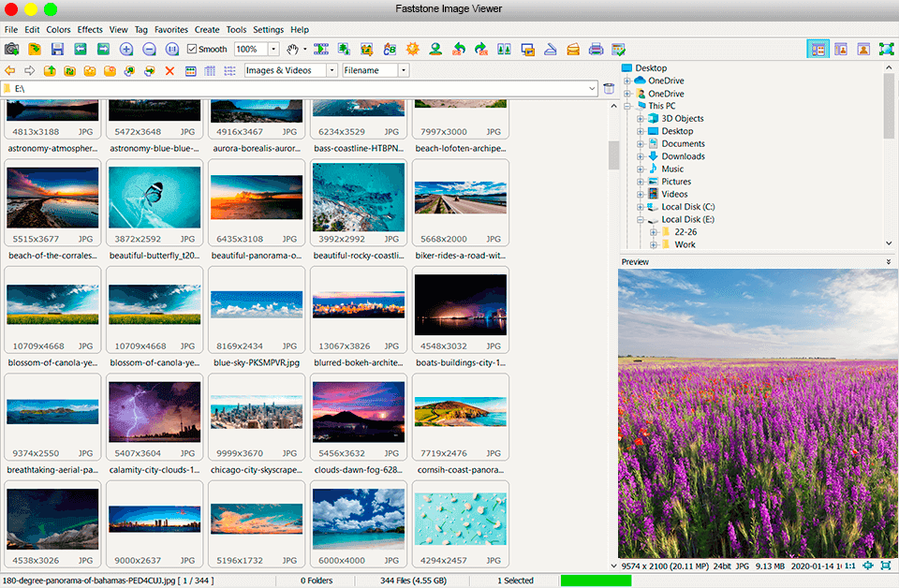This screenshot has width=899, height=588.
Task: Click the Zoom In magnifier icon
Action: coord(126,49)
